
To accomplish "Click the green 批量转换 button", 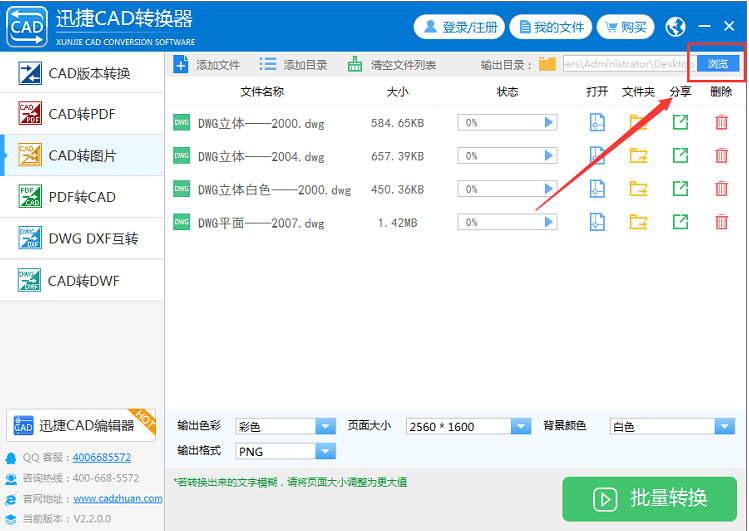I will [x=650, y=499].
